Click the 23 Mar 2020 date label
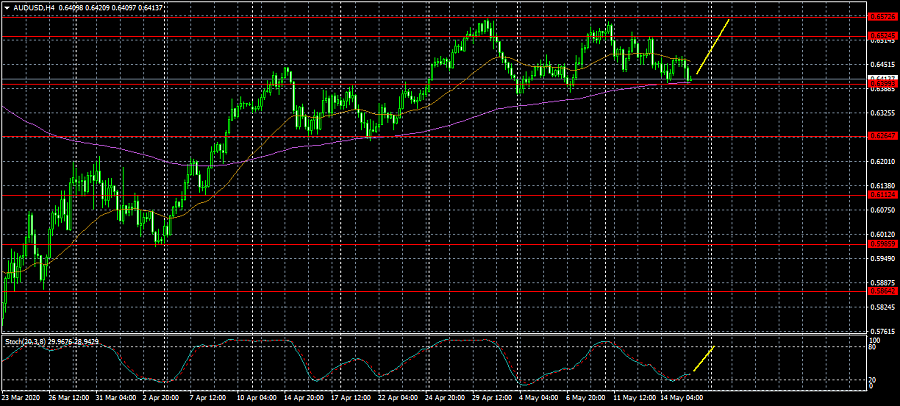Screen dimensions: 900x406 pos(24,397)
